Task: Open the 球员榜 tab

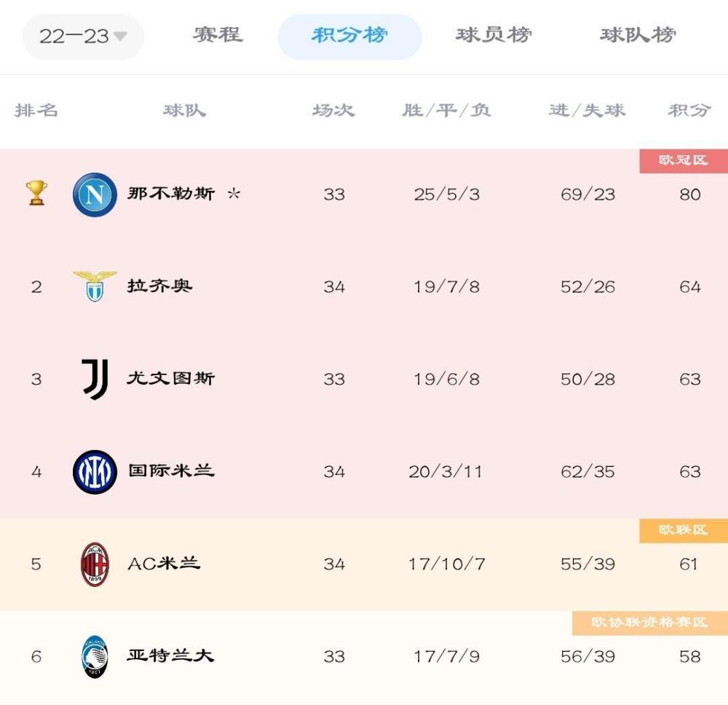Action: click(494, 35)
